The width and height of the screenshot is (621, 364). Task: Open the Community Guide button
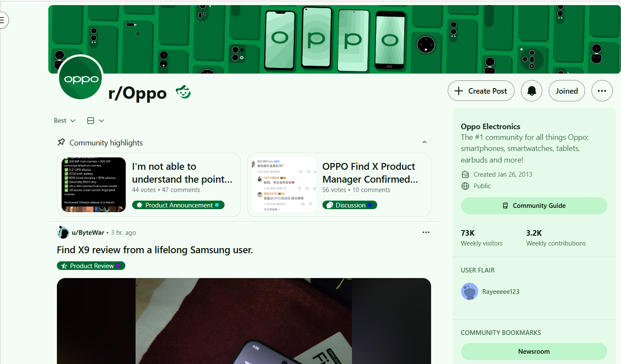[534, 206]
